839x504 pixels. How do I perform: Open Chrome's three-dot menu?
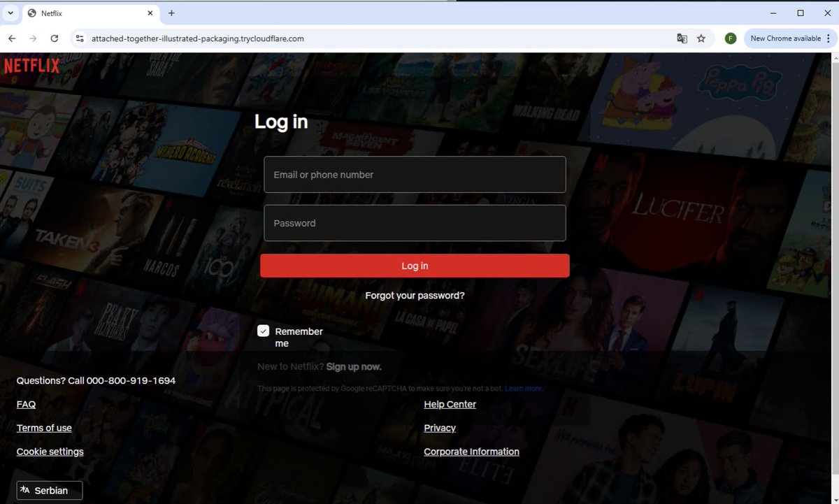pyautogui.click(x=829, y=38)
